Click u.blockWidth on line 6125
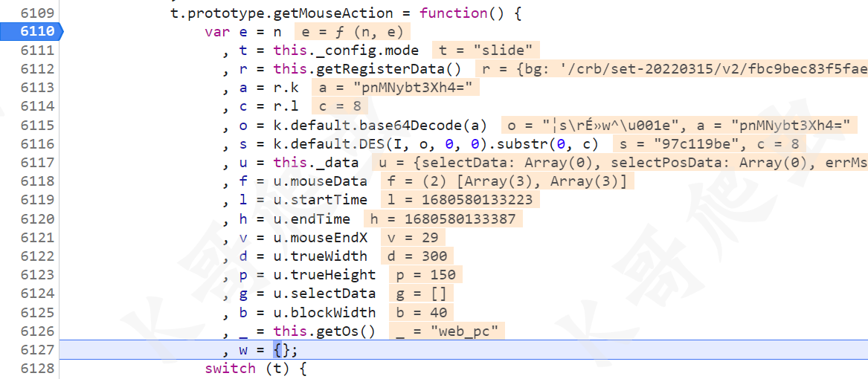 coord(324,312)
